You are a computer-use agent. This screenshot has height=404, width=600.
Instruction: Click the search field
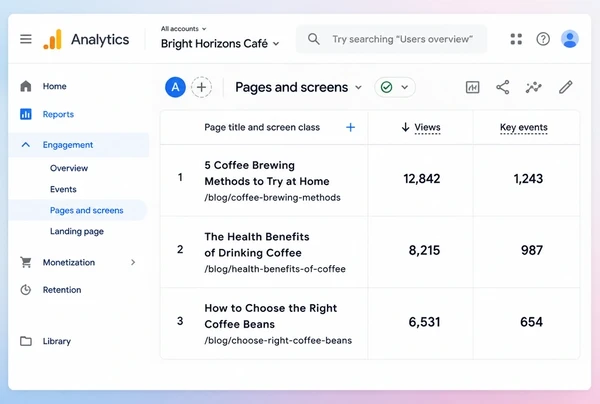pos(391,39)
